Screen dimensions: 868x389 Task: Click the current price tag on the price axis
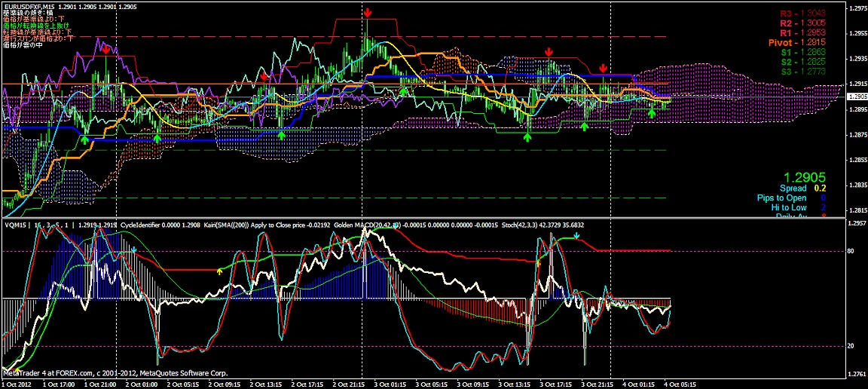tap(857, 96)
